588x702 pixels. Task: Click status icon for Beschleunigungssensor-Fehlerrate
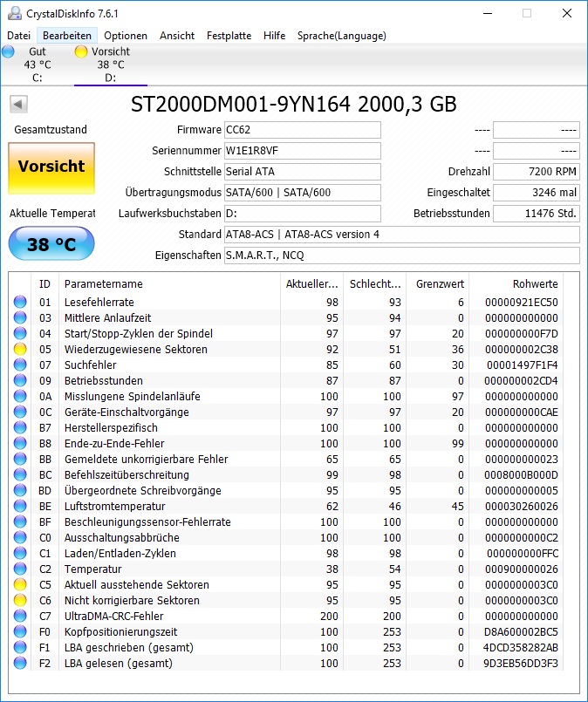[x=20, y=521]
